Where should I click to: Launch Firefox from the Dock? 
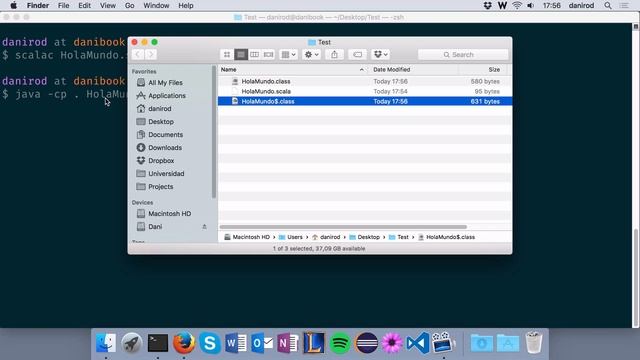[x=184, y=343]
